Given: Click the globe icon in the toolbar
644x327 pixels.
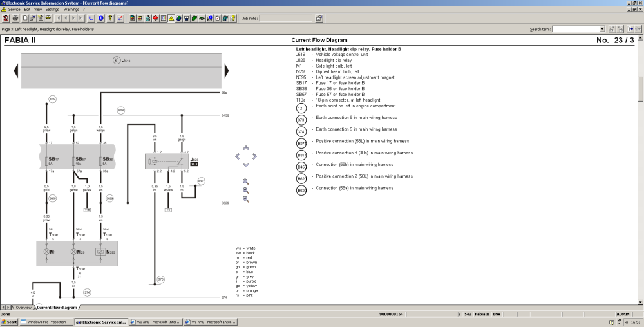Looking at the screenshot, I should click(x=178, y=18).
